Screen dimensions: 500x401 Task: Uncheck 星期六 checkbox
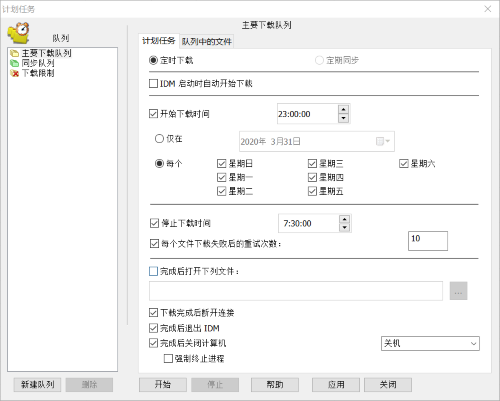[x=404, y=163]
